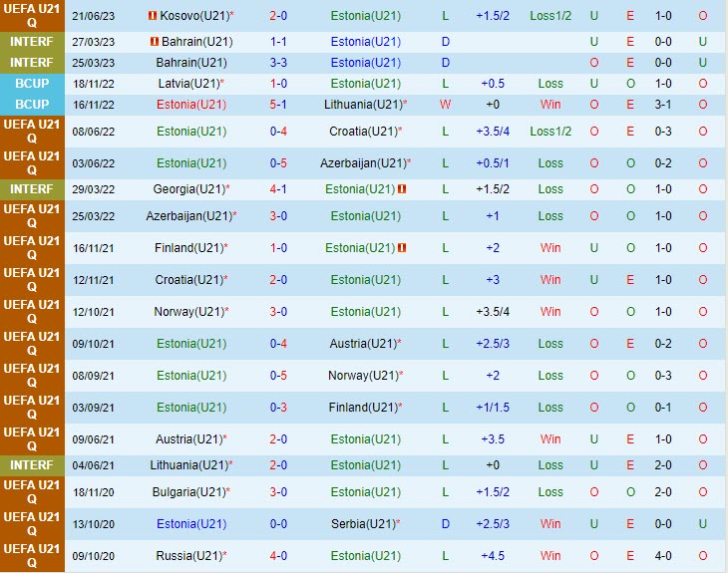
Task: Open the 0-0 result against Serbia(U21)
Action: tap(278, 524)
